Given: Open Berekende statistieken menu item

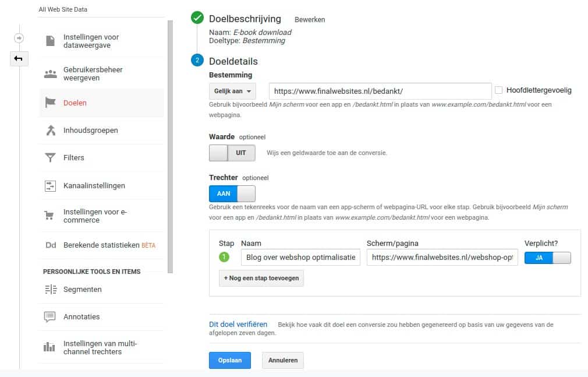Looking at the screenshot, I should 102,245.
